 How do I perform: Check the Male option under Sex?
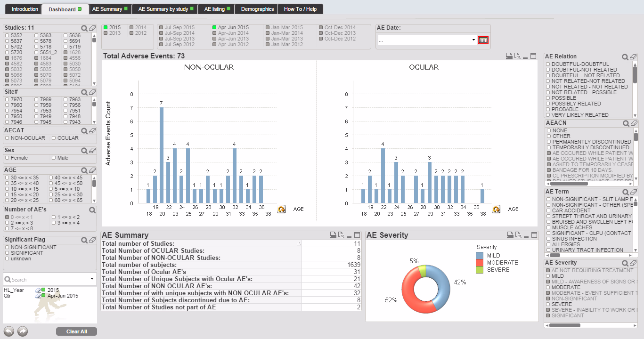54,158
